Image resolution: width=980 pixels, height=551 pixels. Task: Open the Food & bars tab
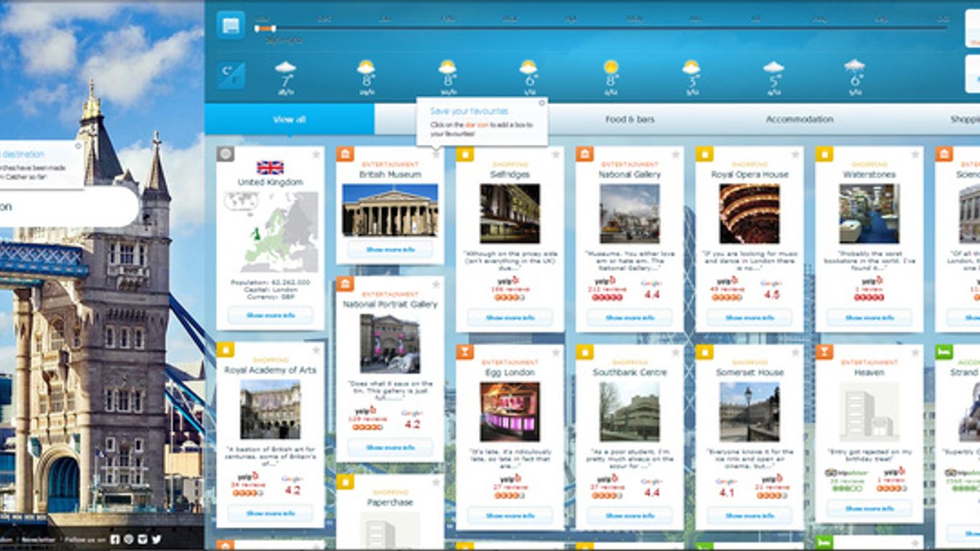pos(630,119)
